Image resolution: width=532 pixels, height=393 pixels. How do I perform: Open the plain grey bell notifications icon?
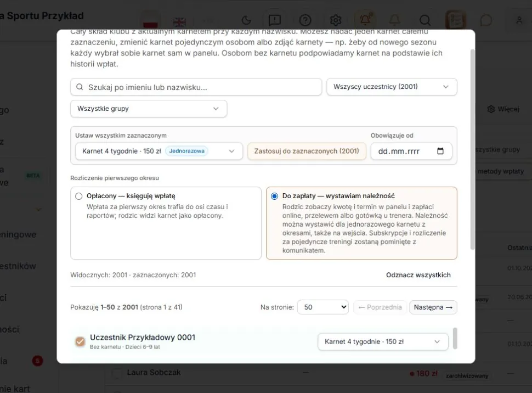(394, 20)
